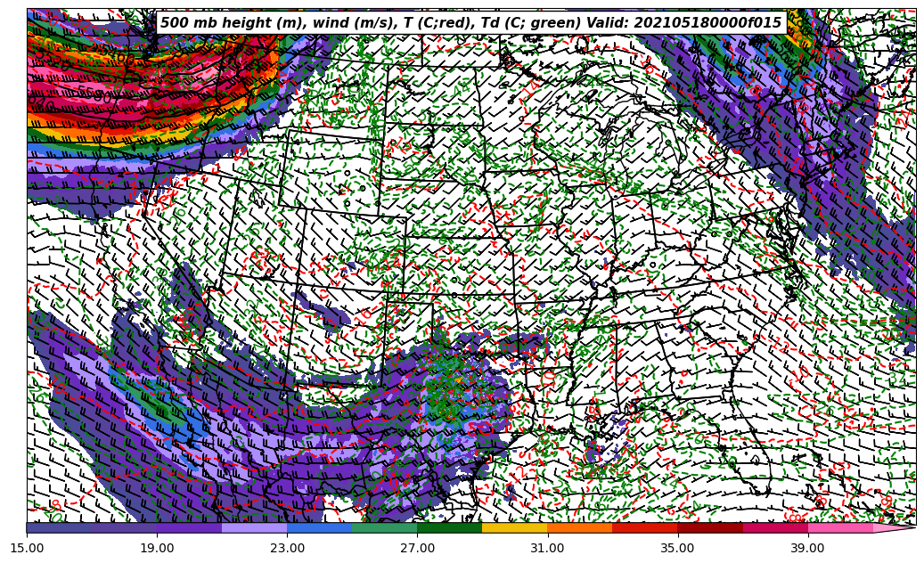This screenshot has width=924, height=563.
Task: Pick the yellow segment in the colorbar
Action: click(x=514, y=527)
